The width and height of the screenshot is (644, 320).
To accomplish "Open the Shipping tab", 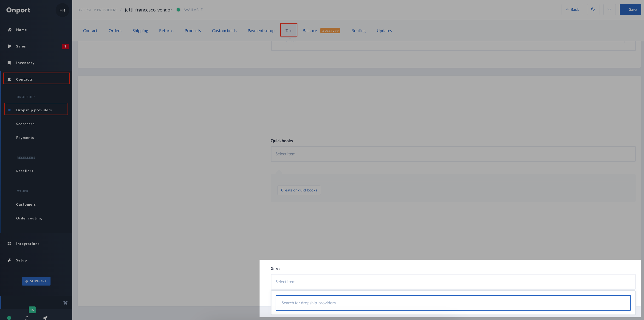I will tap(140, 31).
